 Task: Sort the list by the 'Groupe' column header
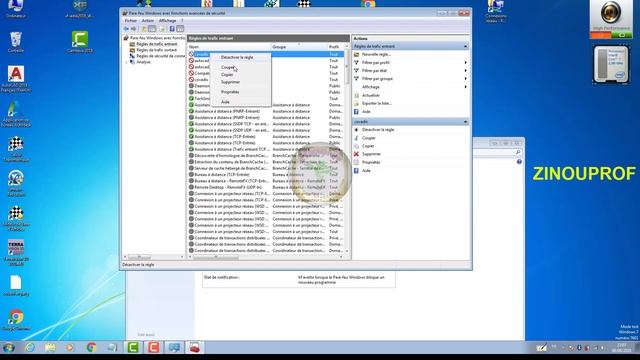point(299,47)
